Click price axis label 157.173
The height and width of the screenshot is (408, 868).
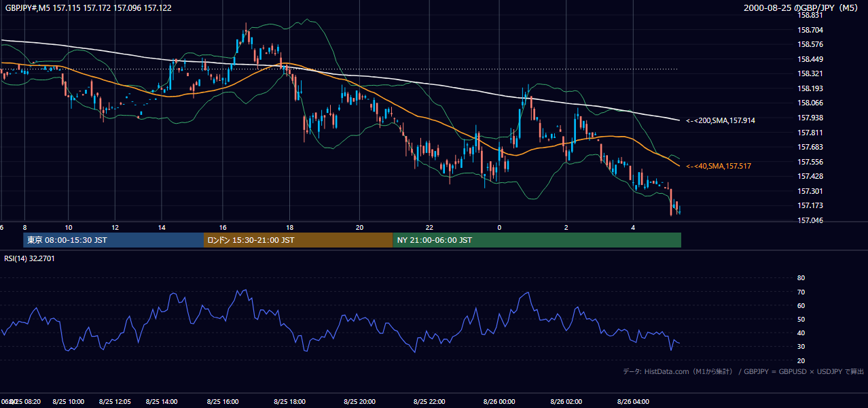pyautogui.click(x=810, y=205)
